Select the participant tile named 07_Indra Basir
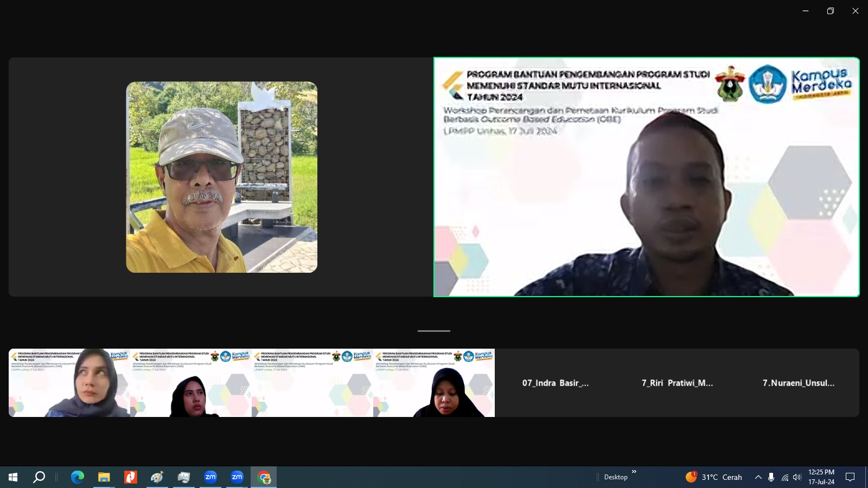 [x=555, y=383]
